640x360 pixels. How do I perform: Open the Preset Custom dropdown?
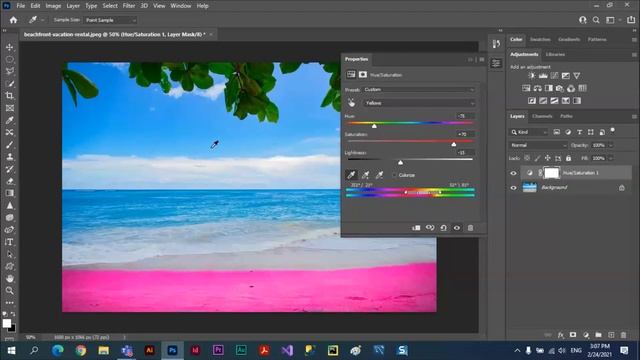(x=419, y=89)
